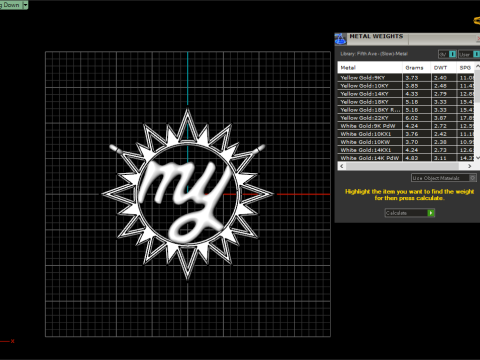Select the Yellow Gold:22KY row

tap(406, 118)
